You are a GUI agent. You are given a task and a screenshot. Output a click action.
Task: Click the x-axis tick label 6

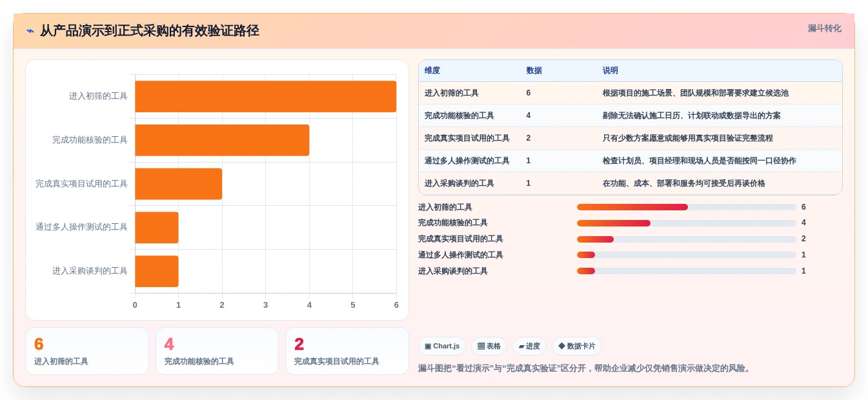(x=396, y=305)
